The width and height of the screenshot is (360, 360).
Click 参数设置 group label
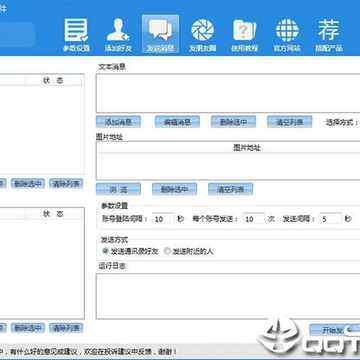[114, 206]
